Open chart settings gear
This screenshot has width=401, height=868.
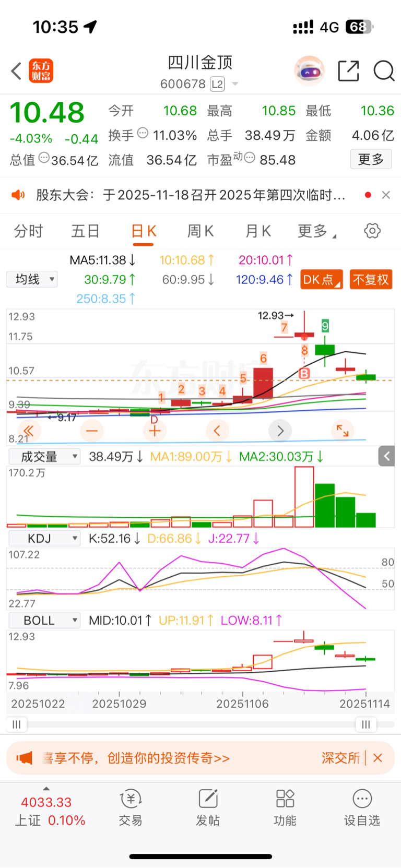372,231
